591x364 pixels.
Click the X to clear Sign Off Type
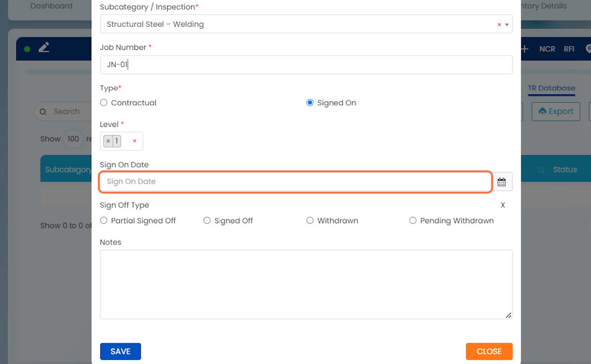[x=503, y=205]
